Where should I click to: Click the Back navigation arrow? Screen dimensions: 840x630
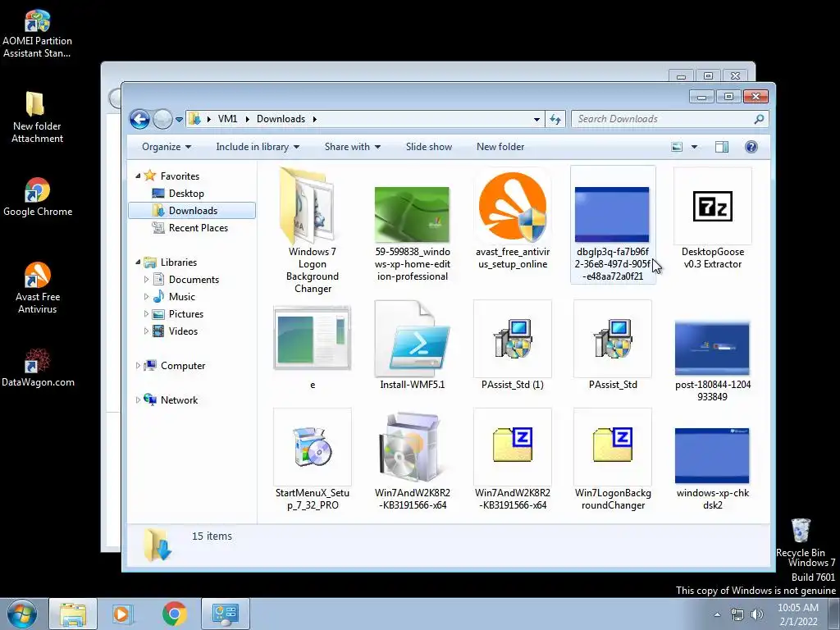139,119
